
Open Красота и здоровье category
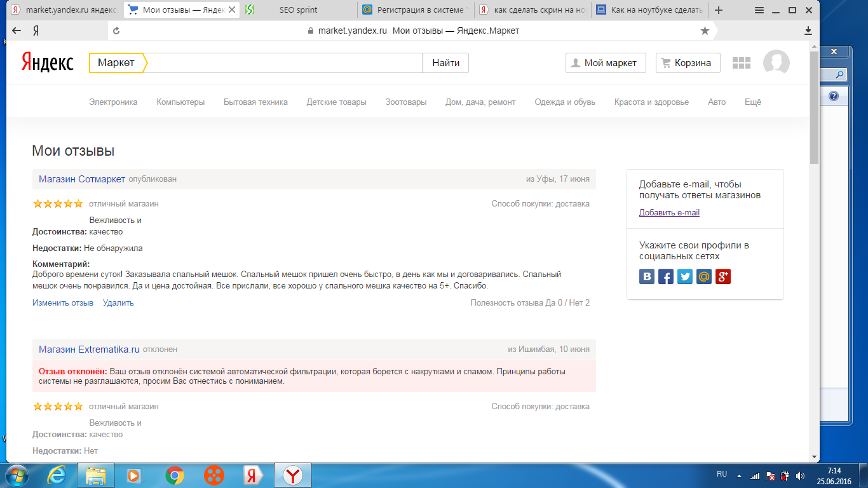click(651, 102)
